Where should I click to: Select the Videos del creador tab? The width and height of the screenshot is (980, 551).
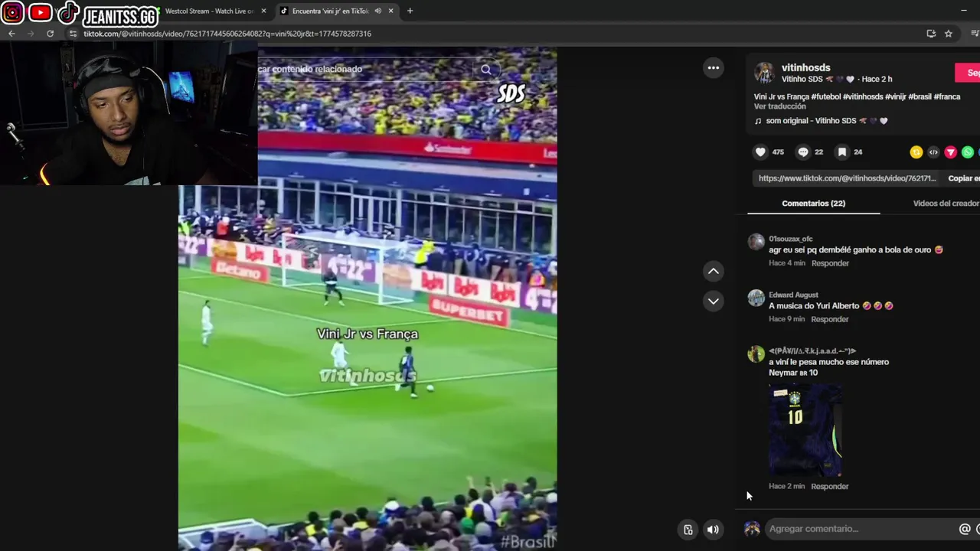946,204
